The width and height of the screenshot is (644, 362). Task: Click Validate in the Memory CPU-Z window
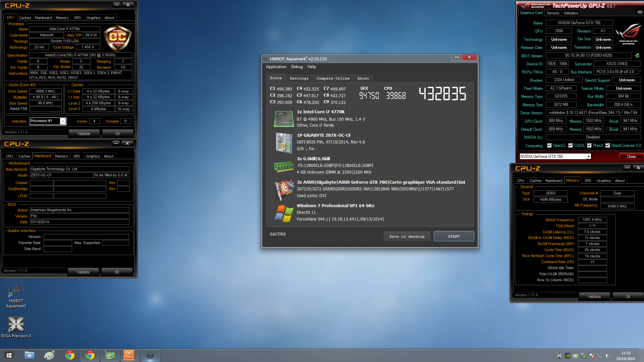pos(594,297)
